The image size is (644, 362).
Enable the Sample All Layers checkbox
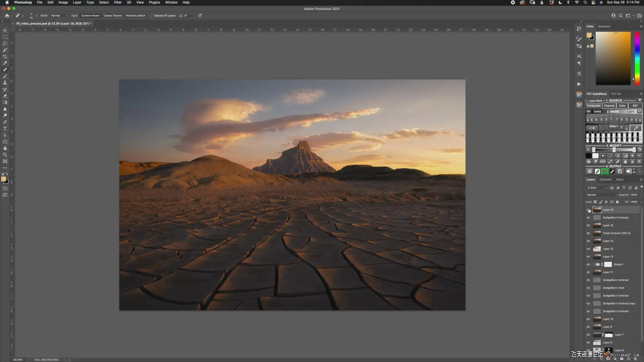pyautogui.click(x=151, y=15)
